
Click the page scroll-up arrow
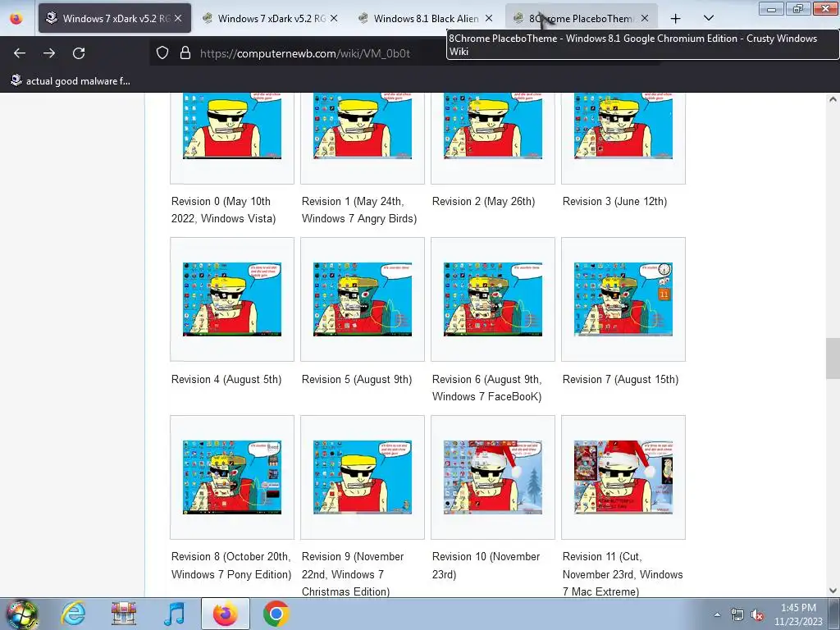pyautogui.click(x=833, y=99)
